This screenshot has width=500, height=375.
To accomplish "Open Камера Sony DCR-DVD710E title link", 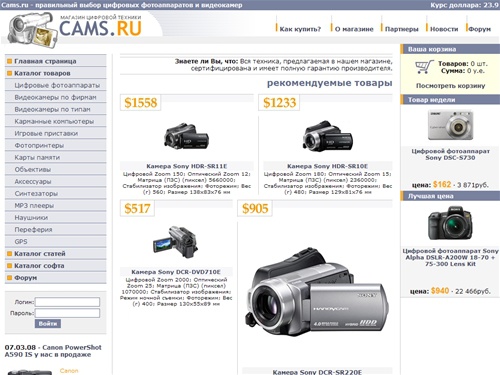I will coord(176,272).
